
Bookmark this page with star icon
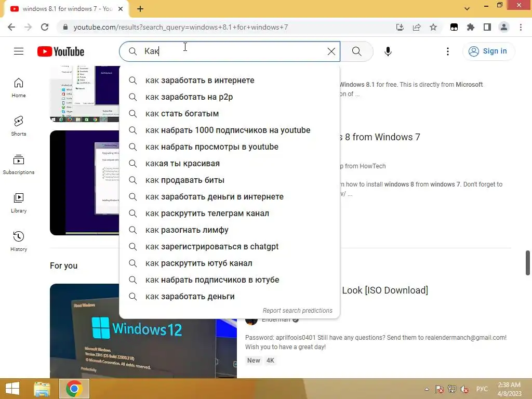(433, 27)
